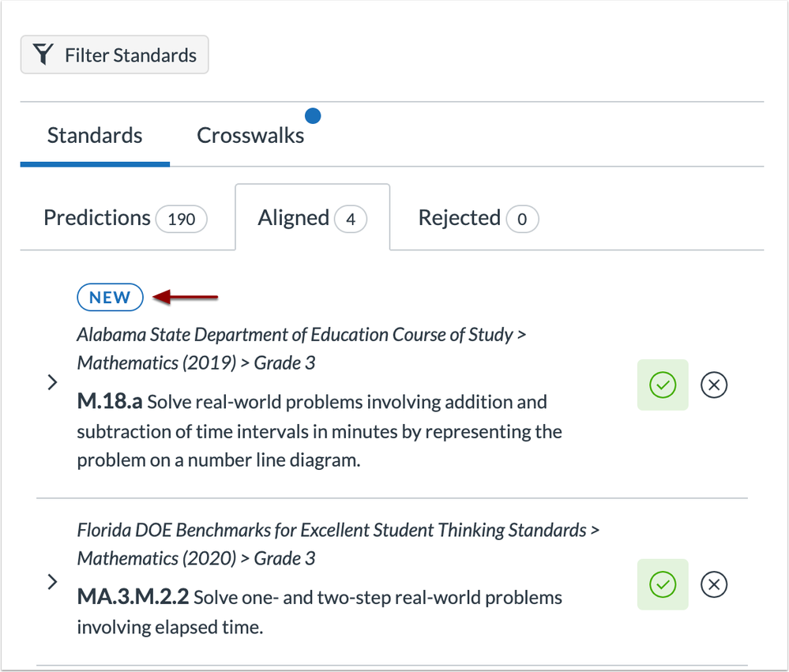Click green checkmark for Alabama M.18.a standard
This screenshot has width=789, height=672.
click(663, 385)
